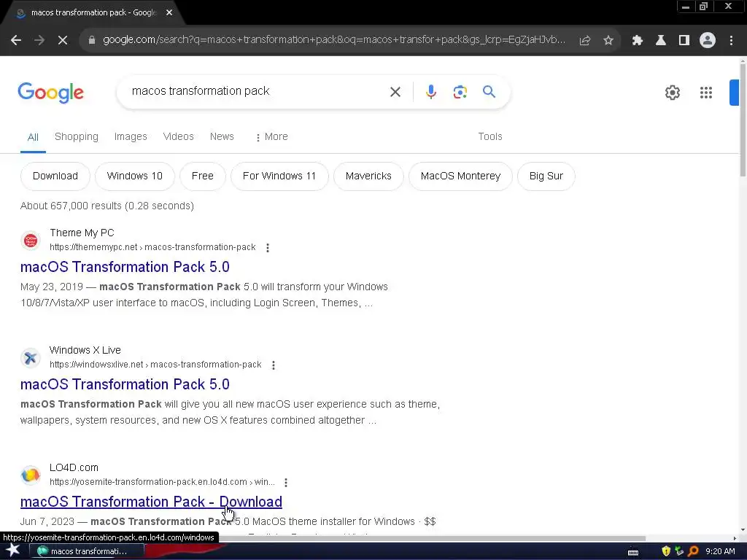Submit search with magnifier icon

(x=489, y=91)
